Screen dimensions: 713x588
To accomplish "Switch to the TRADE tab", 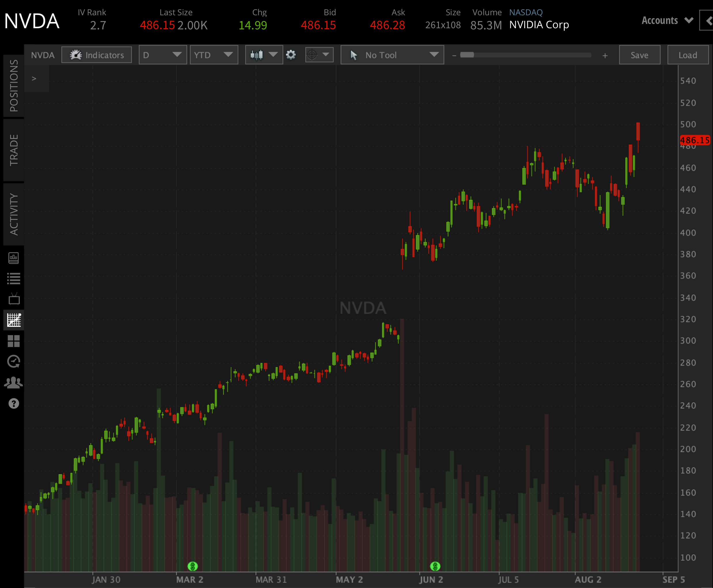I will pos(14,148).
